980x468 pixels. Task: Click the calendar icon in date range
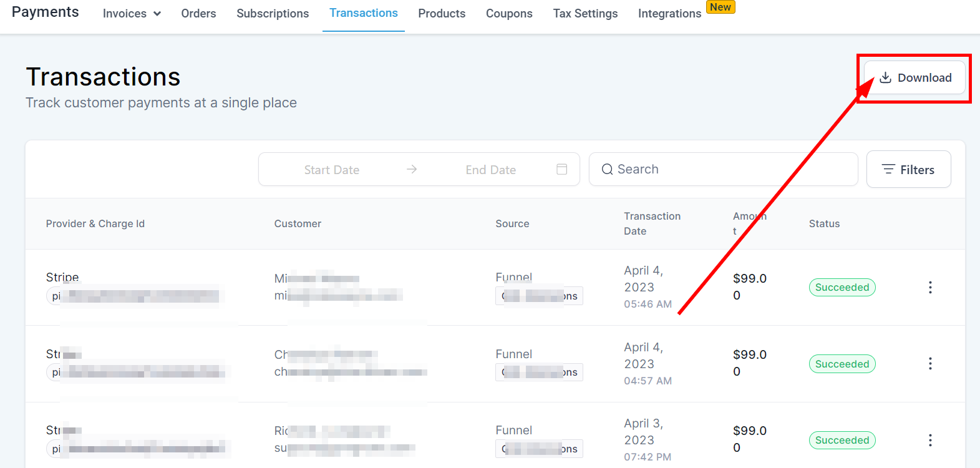[x=561, y=170]
